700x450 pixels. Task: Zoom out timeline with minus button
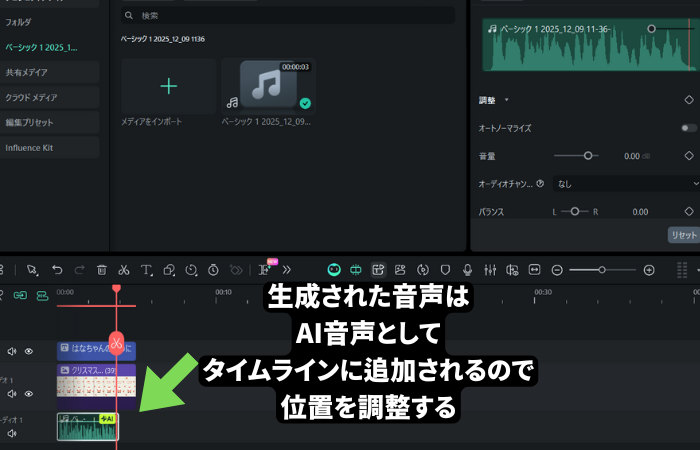[x=557, y=270]
